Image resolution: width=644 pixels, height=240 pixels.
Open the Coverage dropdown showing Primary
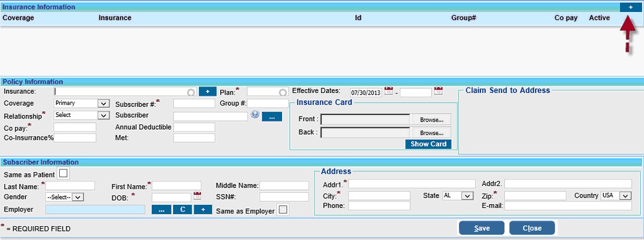(81, 104)
